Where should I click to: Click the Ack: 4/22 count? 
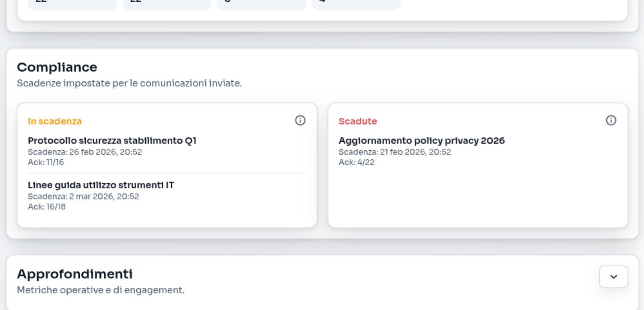pyautogui.click(x=356, y=162)
